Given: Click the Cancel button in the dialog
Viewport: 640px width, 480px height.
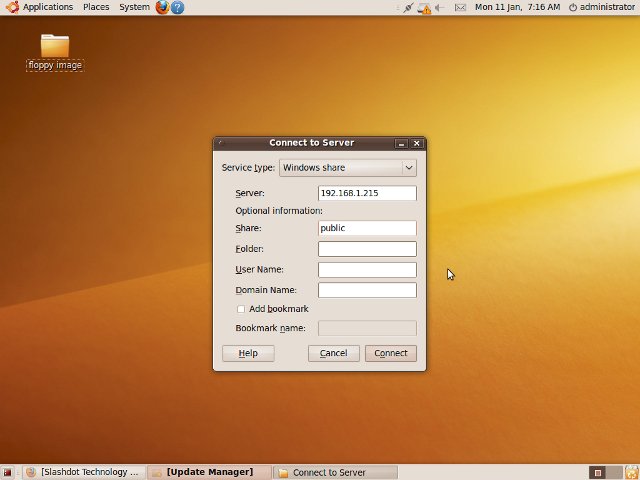Looking at the screenshot, I should point(333,353).
